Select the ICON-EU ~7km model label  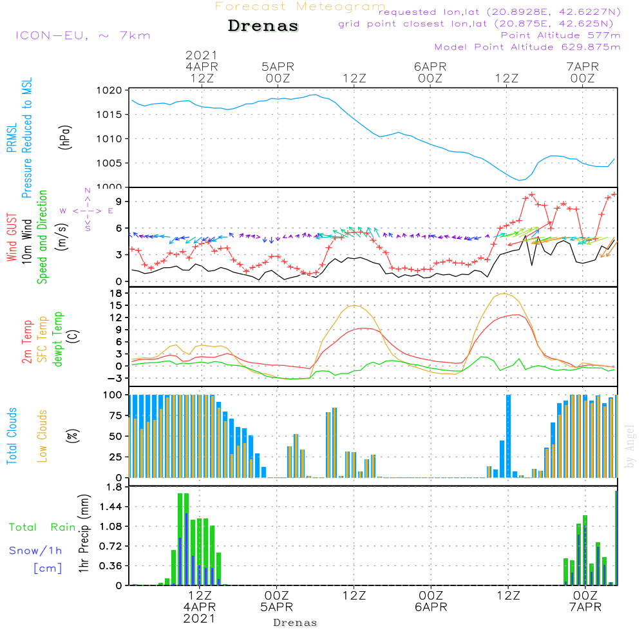coord(82,35)
